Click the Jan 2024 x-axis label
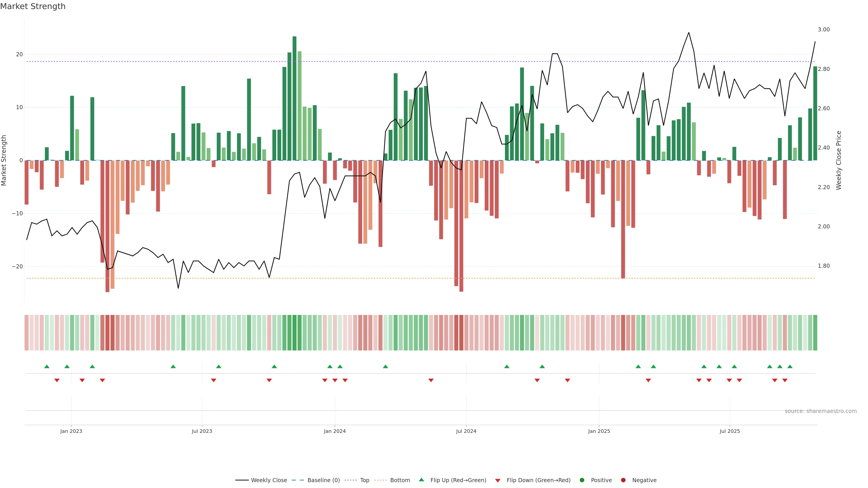 [x=335, y=431]
